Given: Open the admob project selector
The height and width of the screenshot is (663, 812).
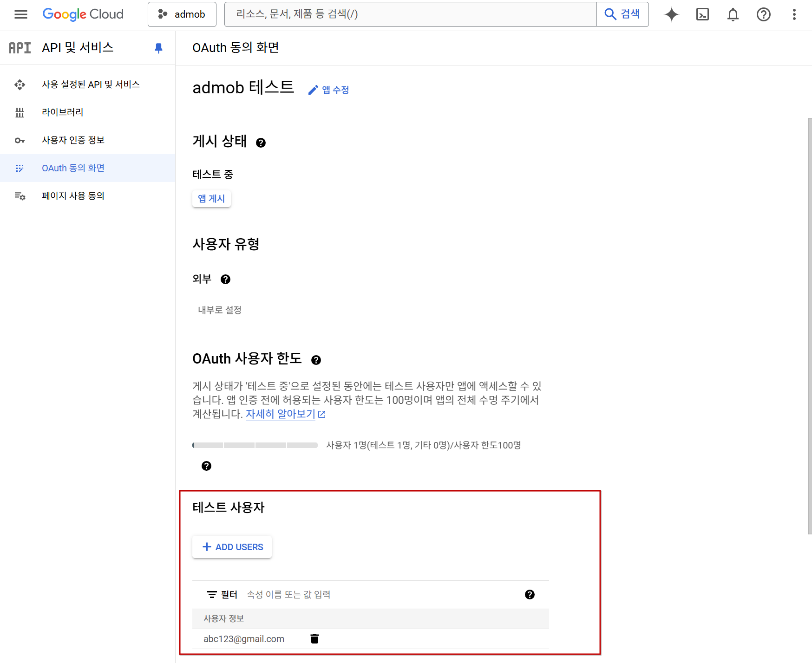Looking at the screenshot, I should [182, 14].
